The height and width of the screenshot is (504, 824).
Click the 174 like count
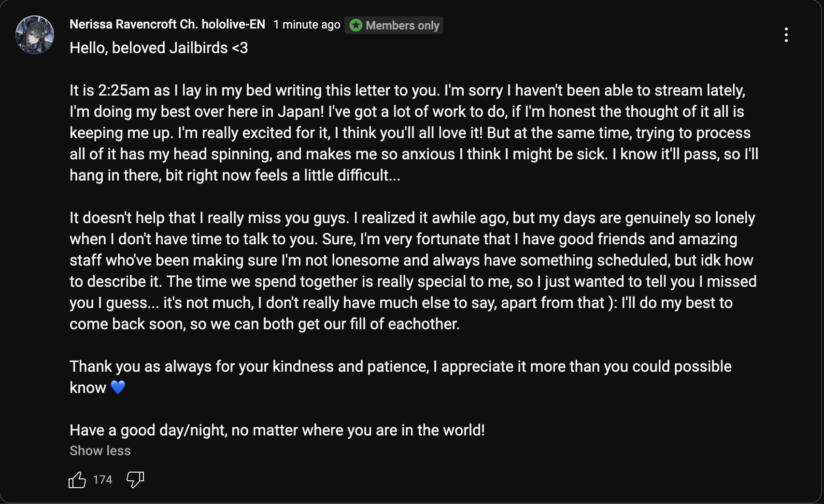[102, 480]
